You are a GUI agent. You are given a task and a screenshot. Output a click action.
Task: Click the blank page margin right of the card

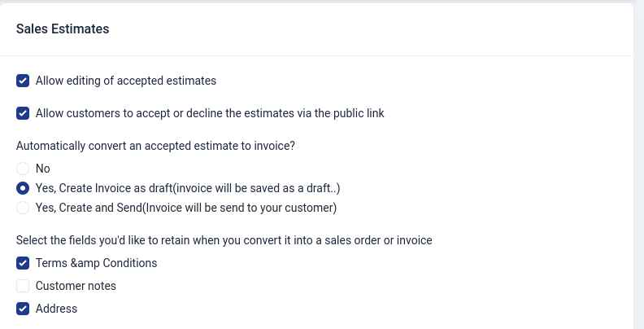click(639, 163)
